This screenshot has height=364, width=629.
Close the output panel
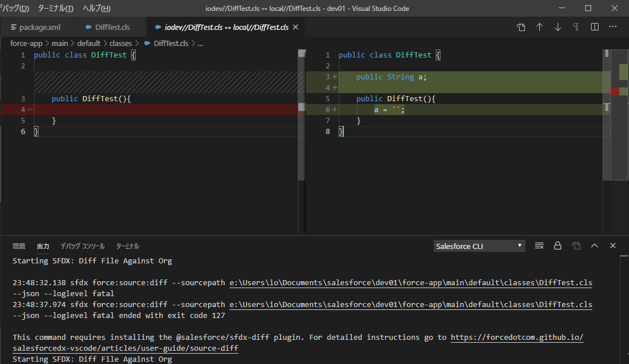pyautogui.click(x=612, y=246)
